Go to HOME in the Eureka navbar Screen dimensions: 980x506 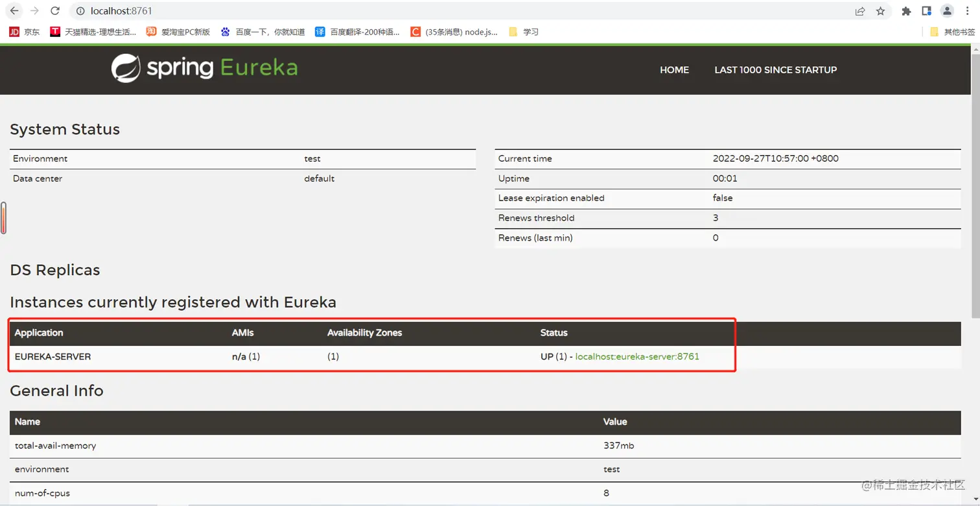pos(674,70)
